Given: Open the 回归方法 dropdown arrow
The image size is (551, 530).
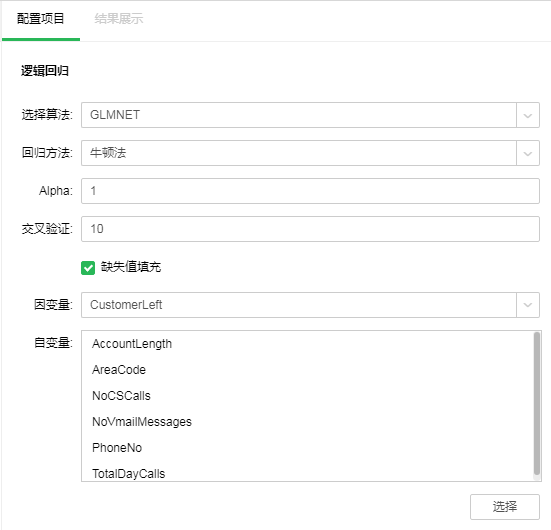Looking at the screenshot, I should [x=527, y=153].
